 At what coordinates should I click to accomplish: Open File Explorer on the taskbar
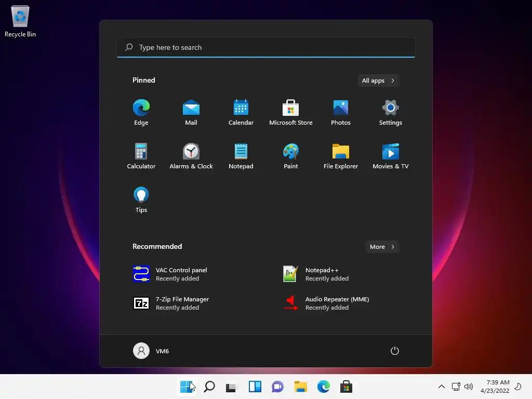[x=301, y=387]
